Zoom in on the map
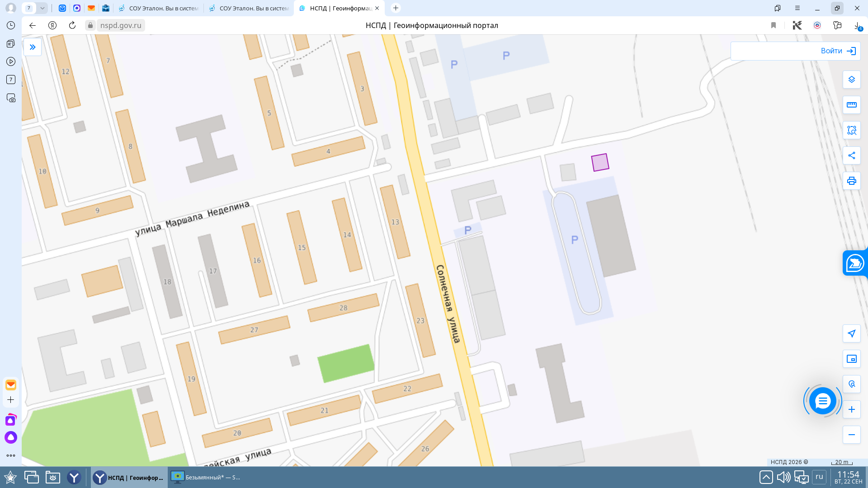This screenshot has height=488, width=868. point(852,409)
